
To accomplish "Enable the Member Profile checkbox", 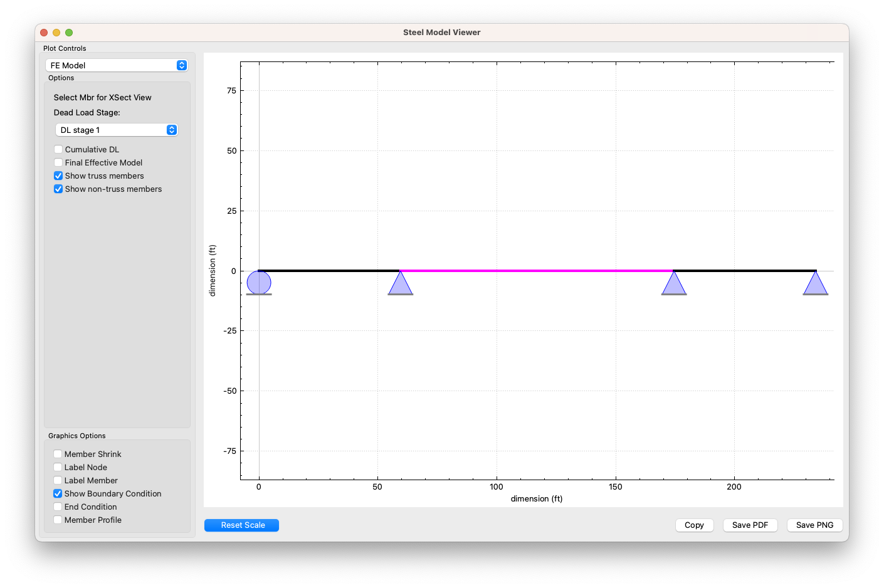I will click(58, 520).
